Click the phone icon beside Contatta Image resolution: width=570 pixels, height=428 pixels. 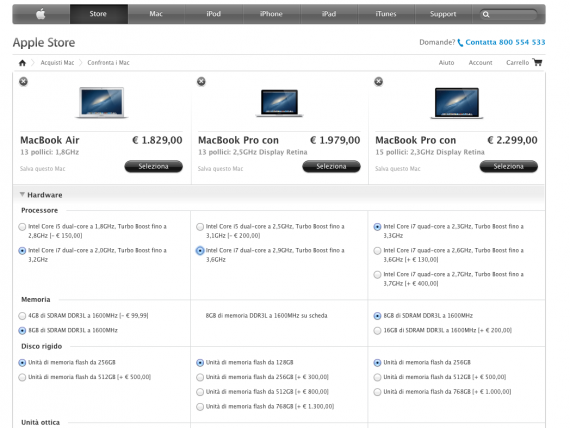click(460, 43)
